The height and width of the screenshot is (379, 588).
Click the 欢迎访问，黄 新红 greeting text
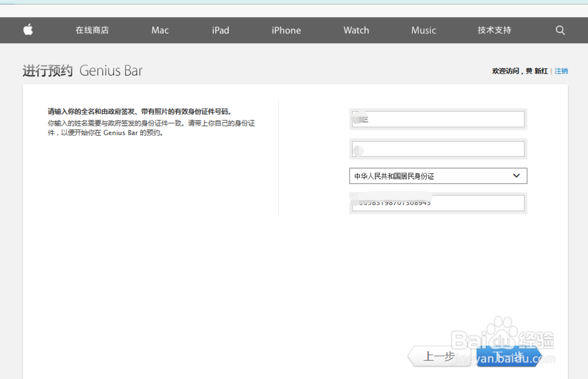coord(520,71)
